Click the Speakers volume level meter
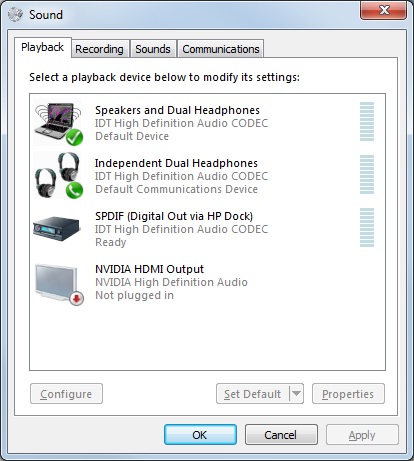Screen dimensions: 414x461 tap(367, 121)
